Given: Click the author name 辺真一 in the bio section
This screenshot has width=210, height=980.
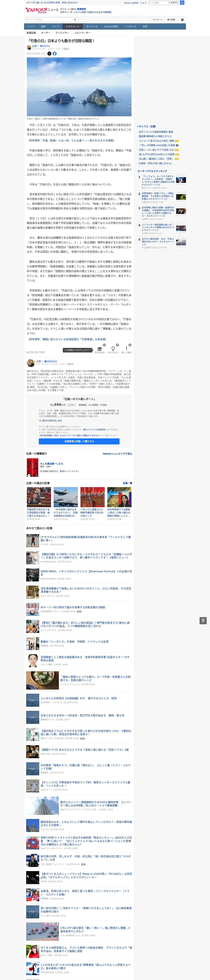Looking at the screenshot, I should click(39, 361).
